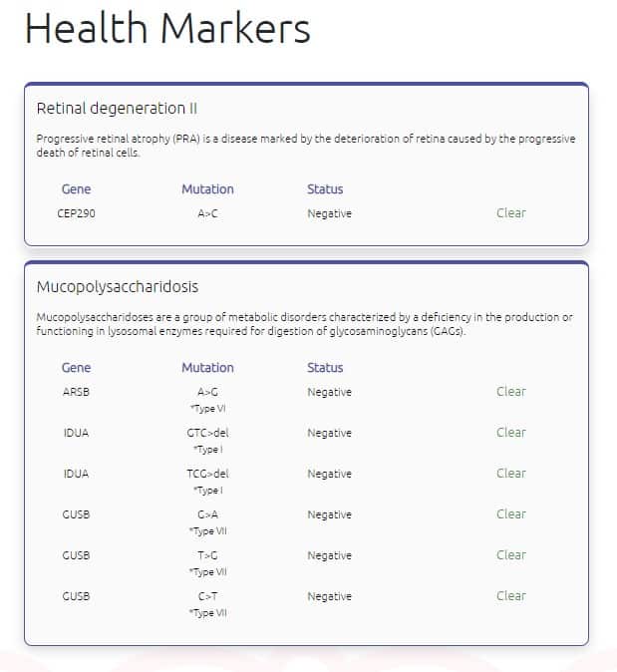Click the Health Markers page heading
The width and height of the screenshot is (617, 672).
(167, 28)
